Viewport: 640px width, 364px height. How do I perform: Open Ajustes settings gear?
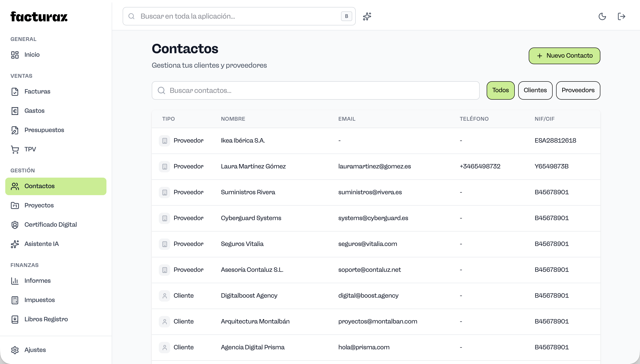tap(35, 350)
